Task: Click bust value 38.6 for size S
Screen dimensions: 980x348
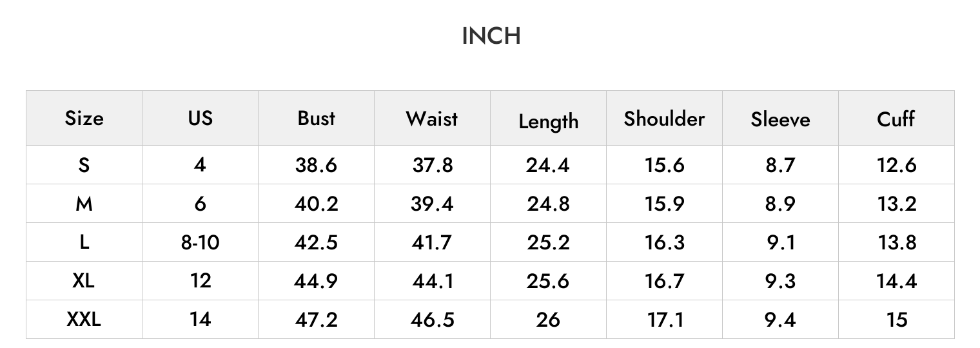Action: [x=316, y=165]
